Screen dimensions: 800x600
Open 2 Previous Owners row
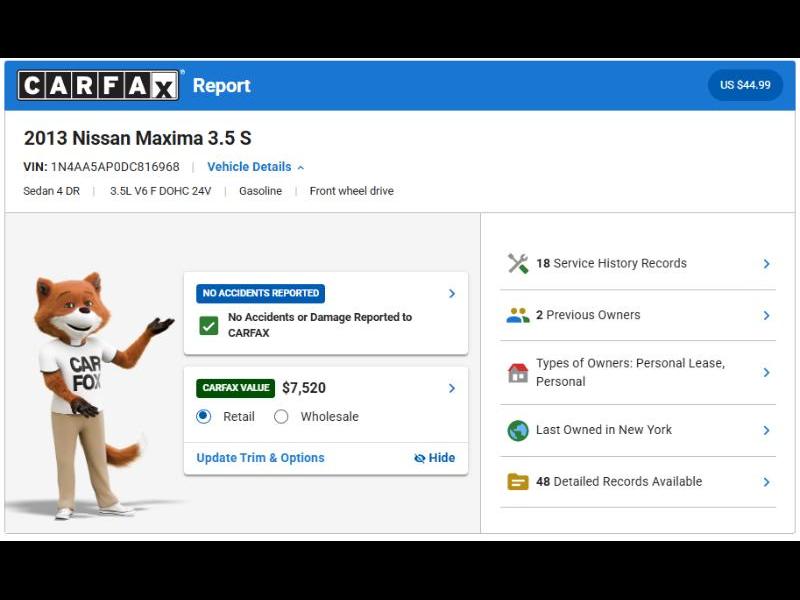tap(638, 315)
